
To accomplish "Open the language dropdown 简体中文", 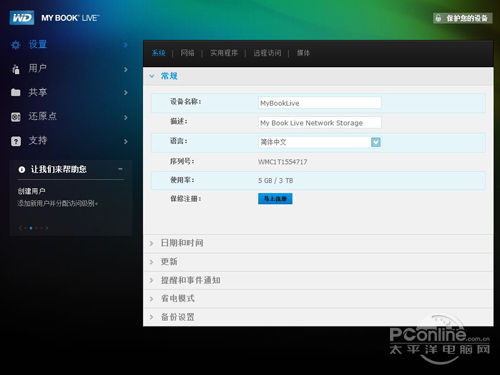I will click(320, 142).
